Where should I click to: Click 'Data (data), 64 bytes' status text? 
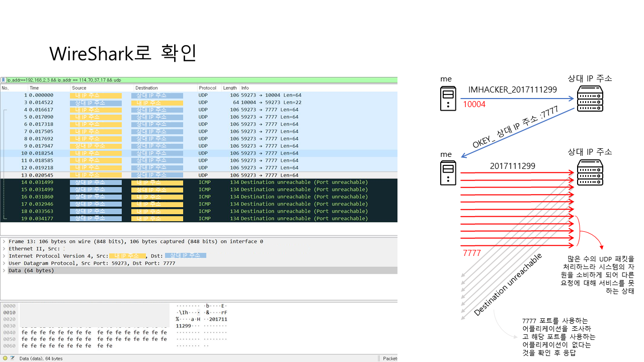click(41, 358)
